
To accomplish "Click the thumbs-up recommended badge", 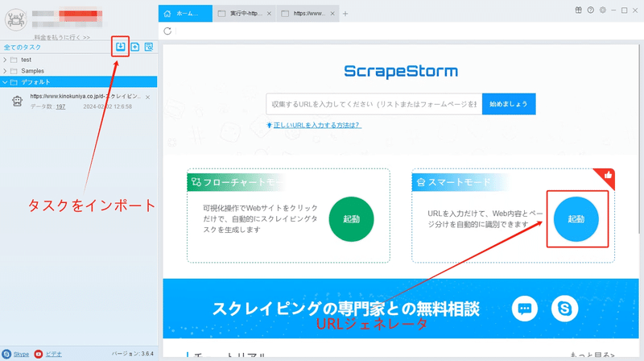I will [x=606, y=176].
